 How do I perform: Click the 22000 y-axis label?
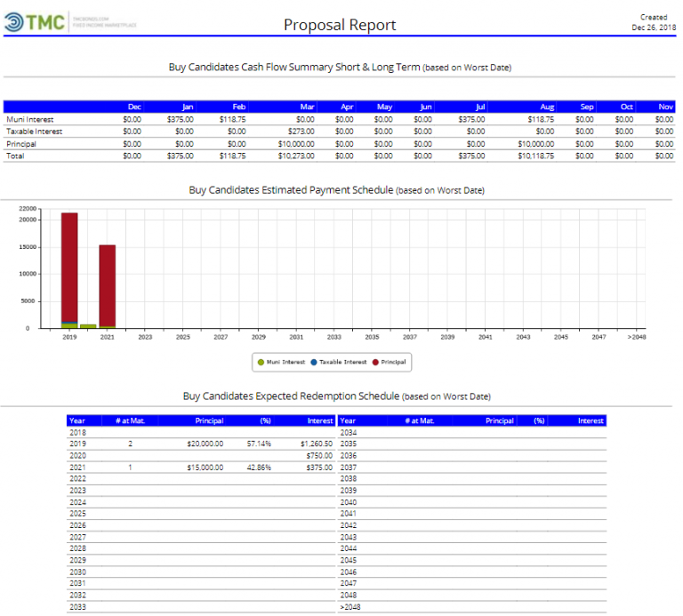[28, 209]
